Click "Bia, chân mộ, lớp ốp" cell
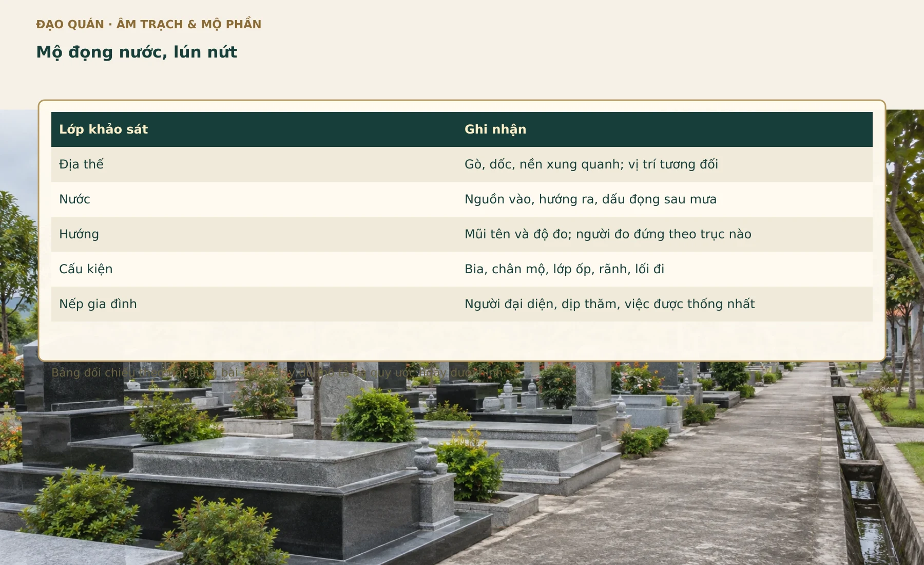This screenshot has width=924, height=565. tap(665, 269)
